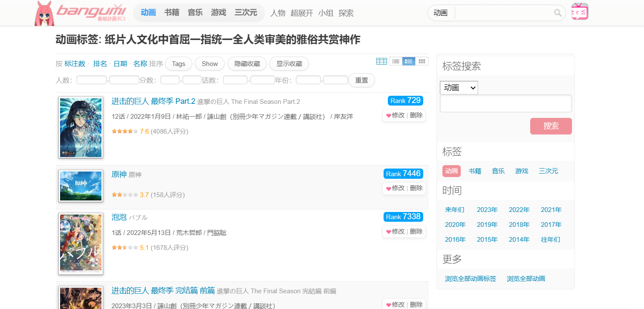
Task: Open 探索 section
Action: [346, 13]
